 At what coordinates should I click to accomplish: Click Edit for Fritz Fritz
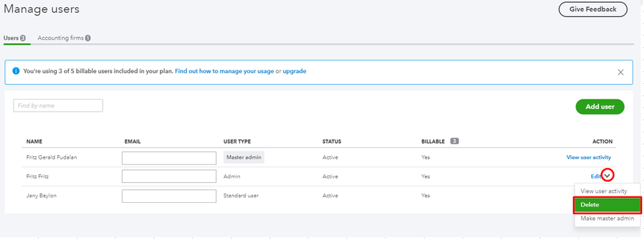click(596, 176)
